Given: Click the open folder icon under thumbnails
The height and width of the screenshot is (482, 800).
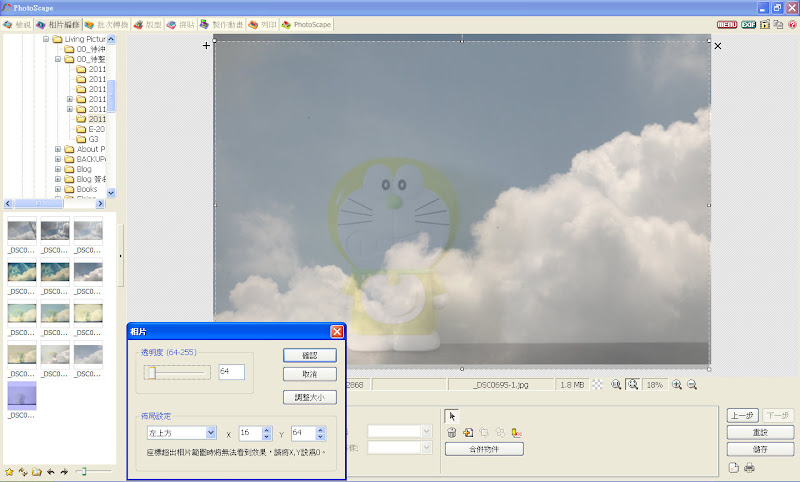Looking at the screenshot, I should (x=37, y=472).
